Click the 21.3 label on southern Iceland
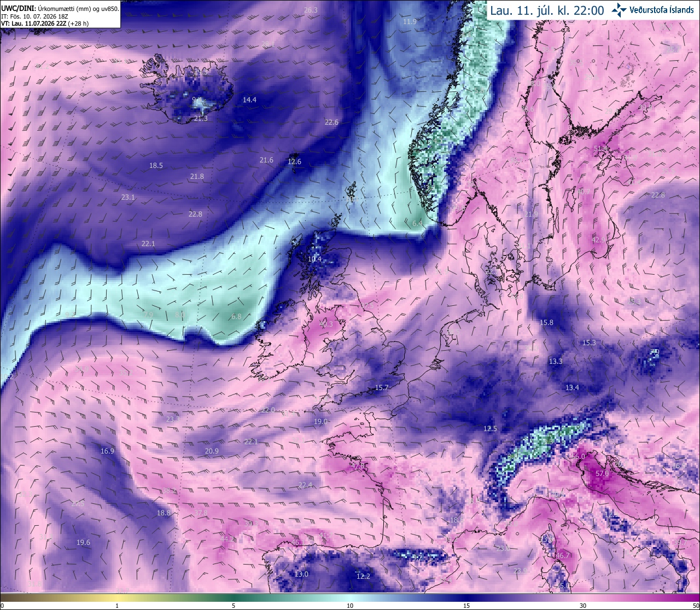 (x=201, y=119)
